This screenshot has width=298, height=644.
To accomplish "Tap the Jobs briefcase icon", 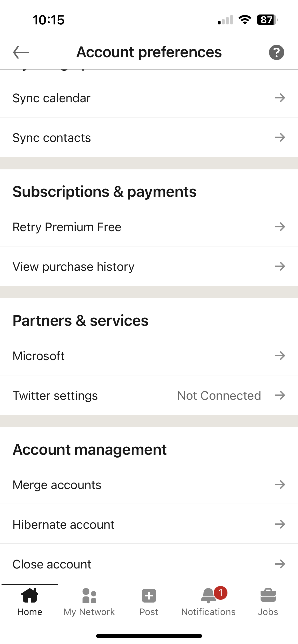I will click(x=268, y=595).
